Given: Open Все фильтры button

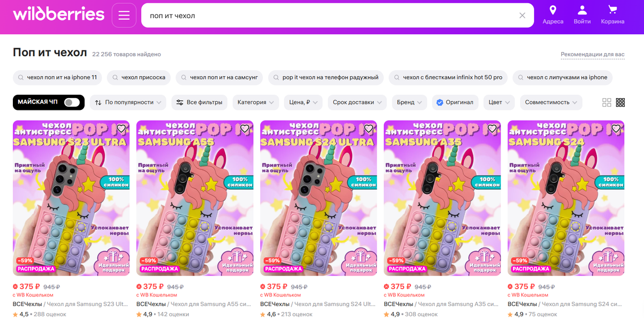Looking at the screenshot, I should click(x=200, y=102).
